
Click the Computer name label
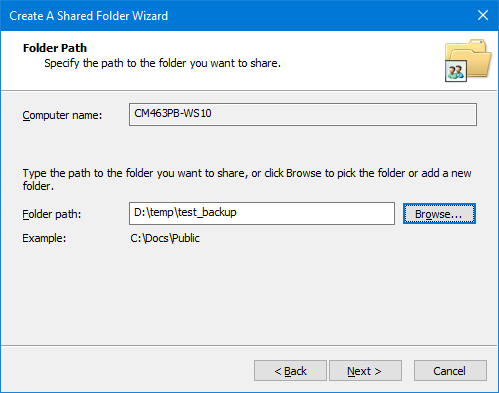(x=62, y=115)
